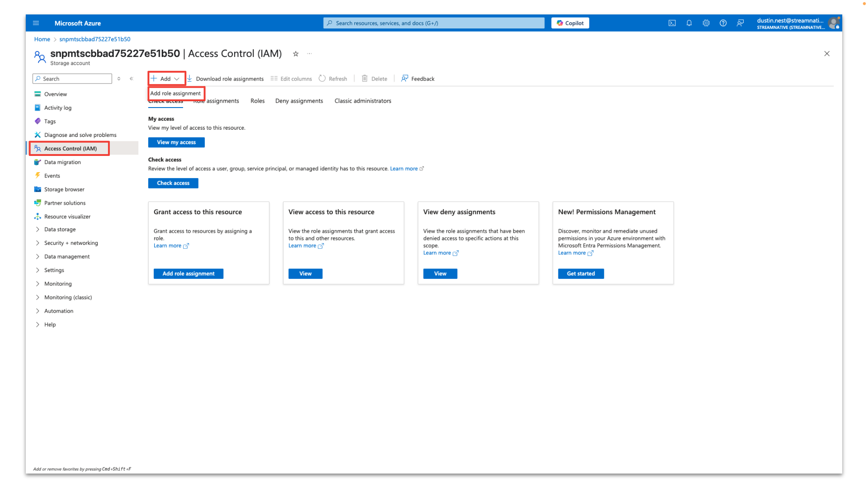The image size is (868, 488).
Task: Click the View my access button
Action: [176, 142]
